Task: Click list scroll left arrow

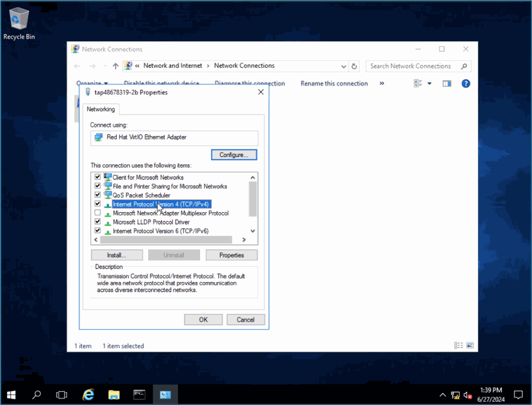Action: 96,240
